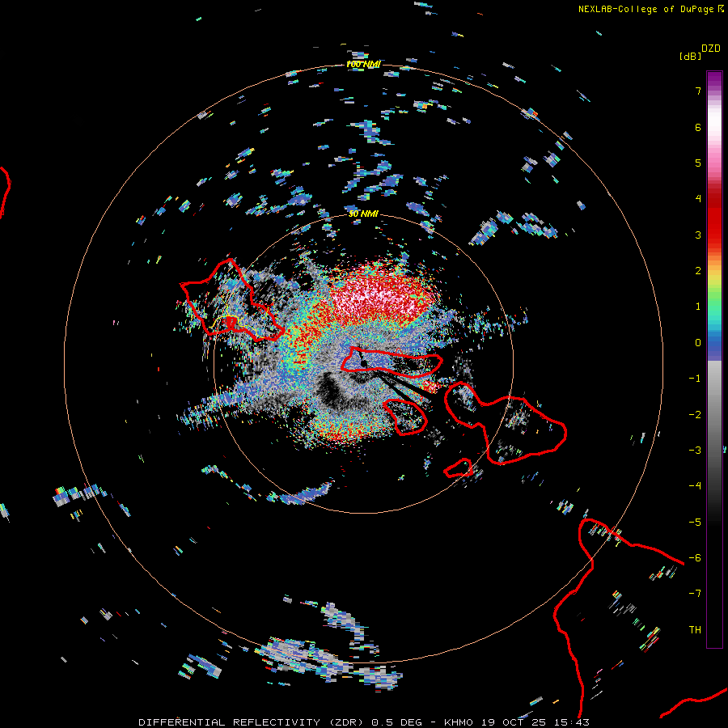Click the -5 value on color scale
Image resolution: width=728 pixels, height=728 pixels.
click(695, 522)
